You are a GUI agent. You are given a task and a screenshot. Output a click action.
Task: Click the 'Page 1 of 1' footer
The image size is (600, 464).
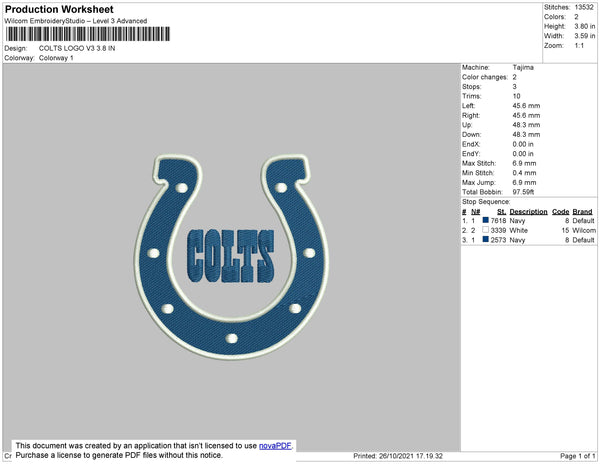578,456
